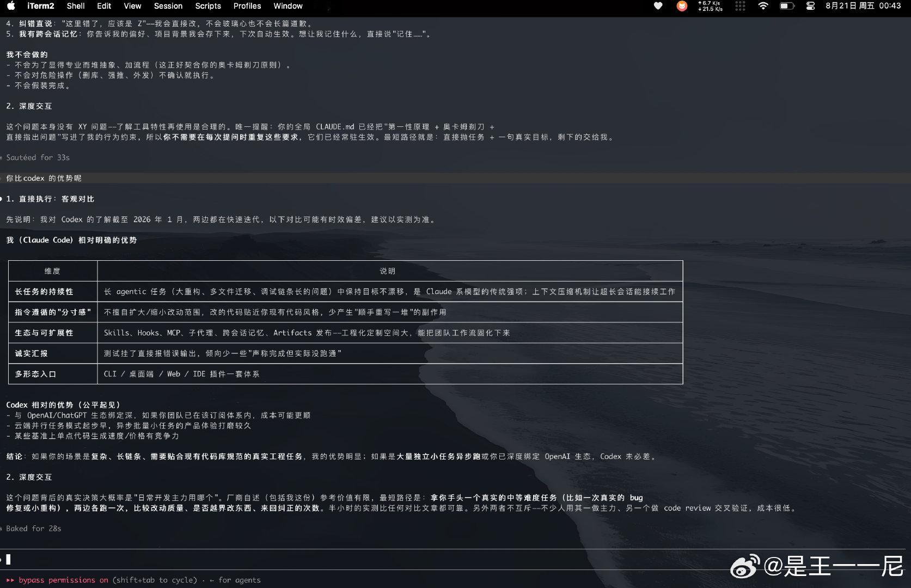911x588 pixels.
Task: Click the '(shift+tab to cycle)' hint
Action: pos(155,580)
